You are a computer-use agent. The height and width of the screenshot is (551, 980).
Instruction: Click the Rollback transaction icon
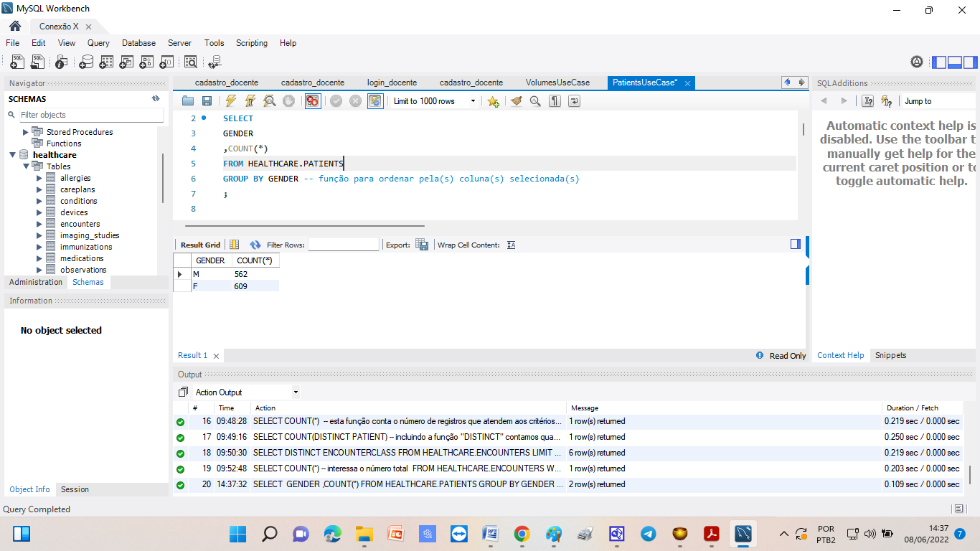coord(356,101)
